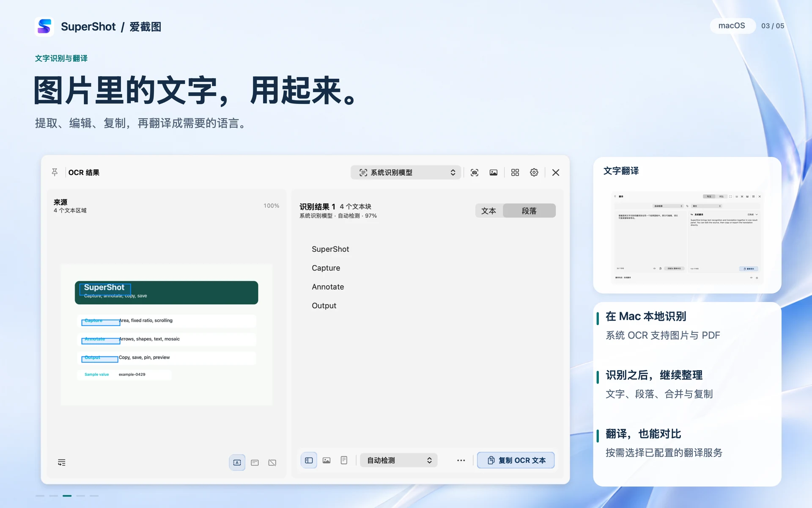Open the 系统识别模型 model dropdown

pyautogui.click(x=406, y=172)
